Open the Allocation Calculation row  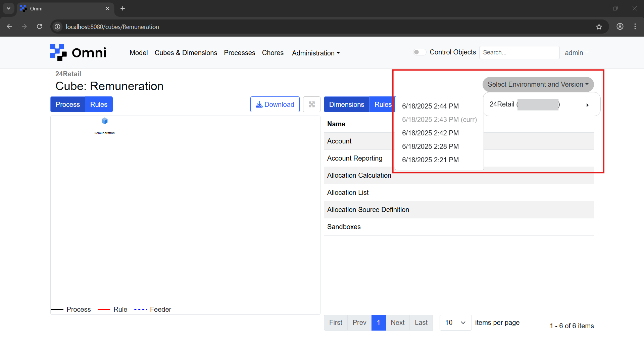tap(459, 175)
